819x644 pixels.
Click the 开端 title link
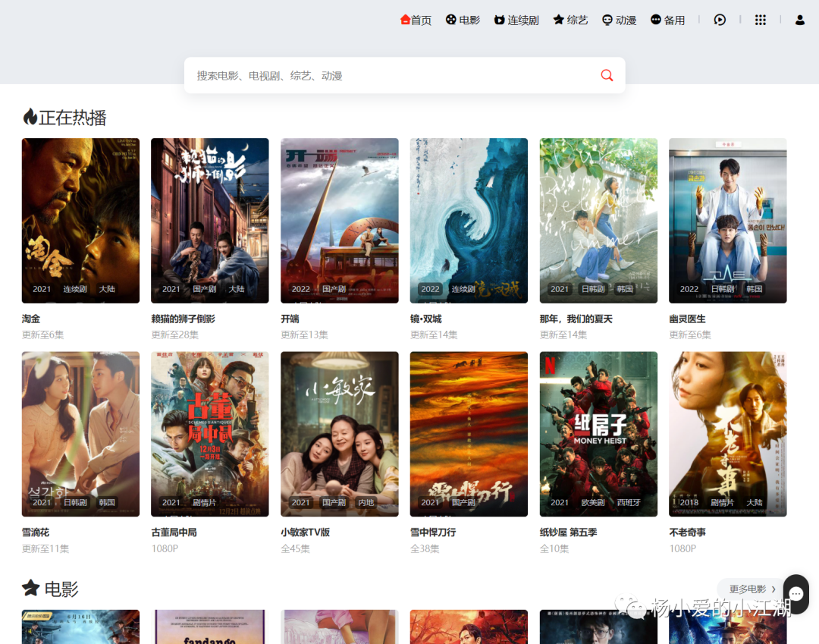click(x=290, y=319)
